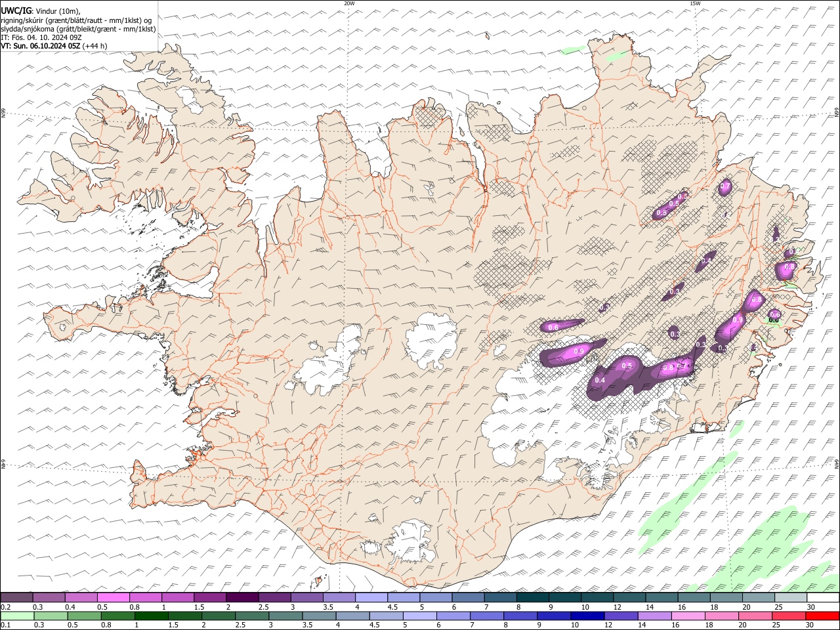
Task: Select the 0.8 swatch in top legend row
Action: pos(146,597)
